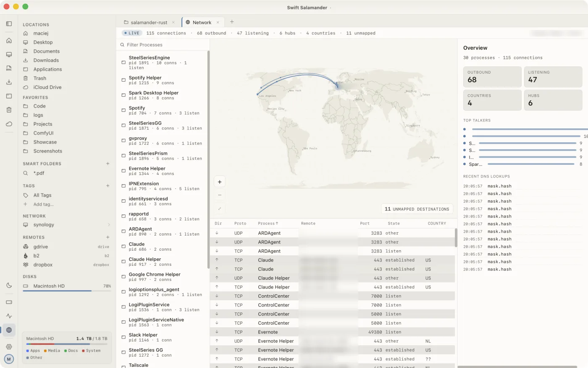Screen dimensions: 588x368
Task: Add a new tag with the Tags plus
Action: 108,185
